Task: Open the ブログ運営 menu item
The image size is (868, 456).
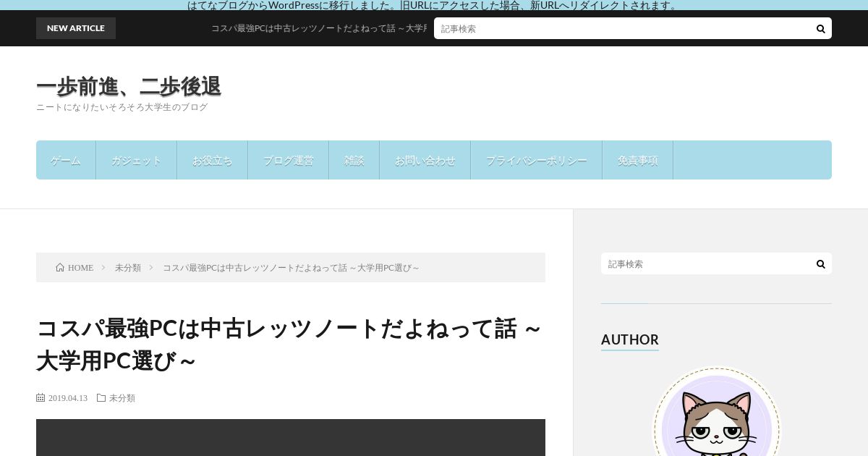Action: pos(288,160)
